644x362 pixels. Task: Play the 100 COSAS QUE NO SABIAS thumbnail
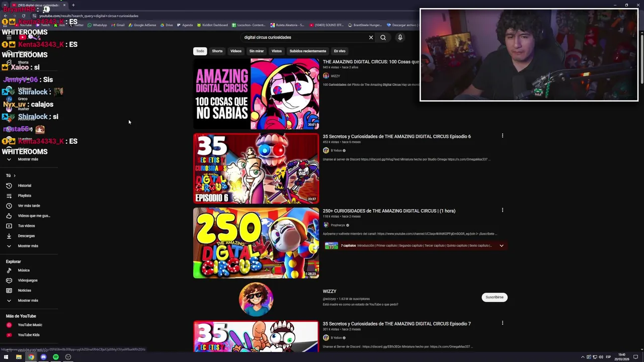click(256, 94)
